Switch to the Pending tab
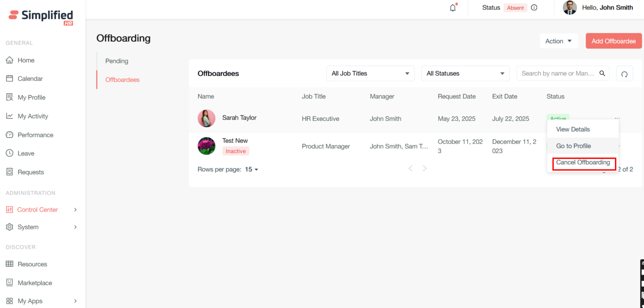Viewport: 644px width, 308px height. pos(117,61)
